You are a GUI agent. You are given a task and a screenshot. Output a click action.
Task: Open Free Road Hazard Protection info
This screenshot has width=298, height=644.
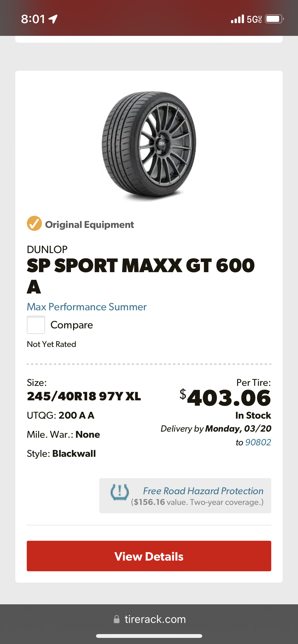point(203,491)
